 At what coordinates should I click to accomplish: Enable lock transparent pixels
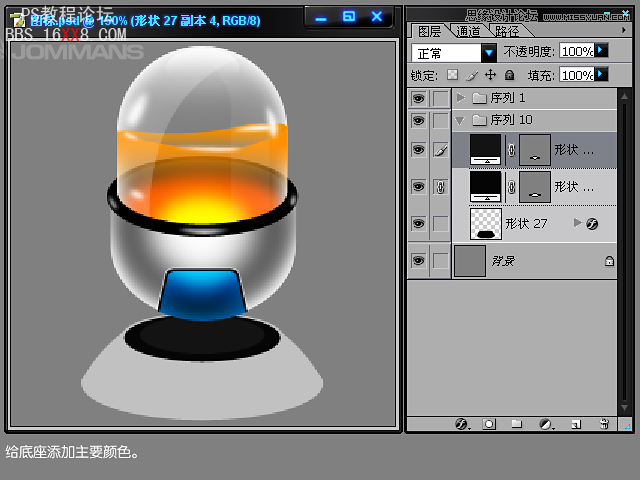point(452,75)
